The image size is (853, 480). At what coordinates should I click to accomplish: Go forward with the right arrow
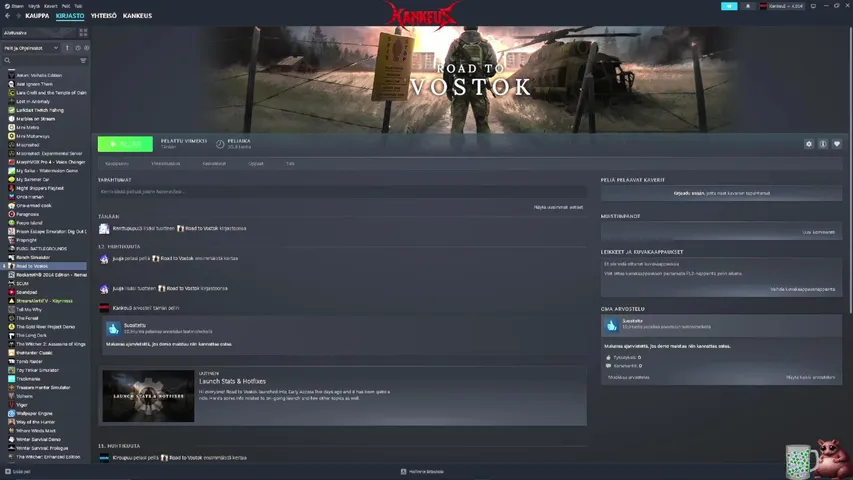coord(18,16)
